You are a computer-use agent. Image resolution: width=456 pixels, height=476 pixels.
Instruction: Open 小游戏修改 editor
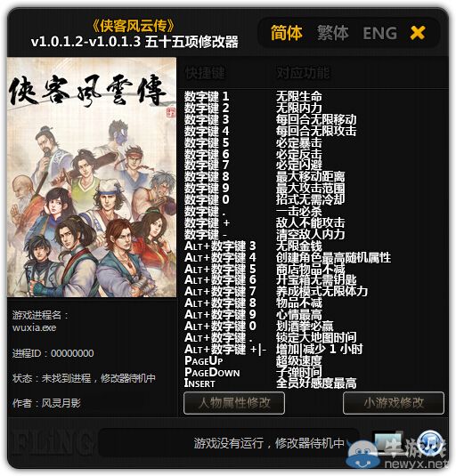[x=394, y=403]
